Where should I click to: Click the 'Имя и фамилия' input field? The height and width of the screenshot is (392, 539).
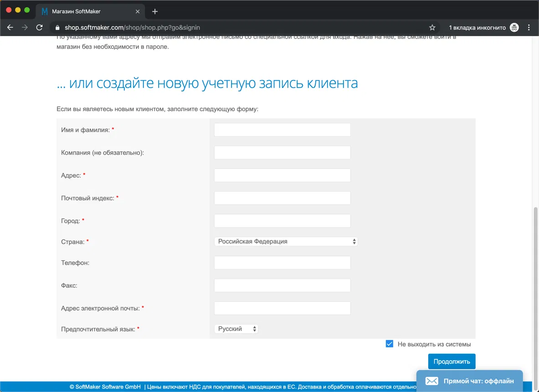tap(282, 129)
